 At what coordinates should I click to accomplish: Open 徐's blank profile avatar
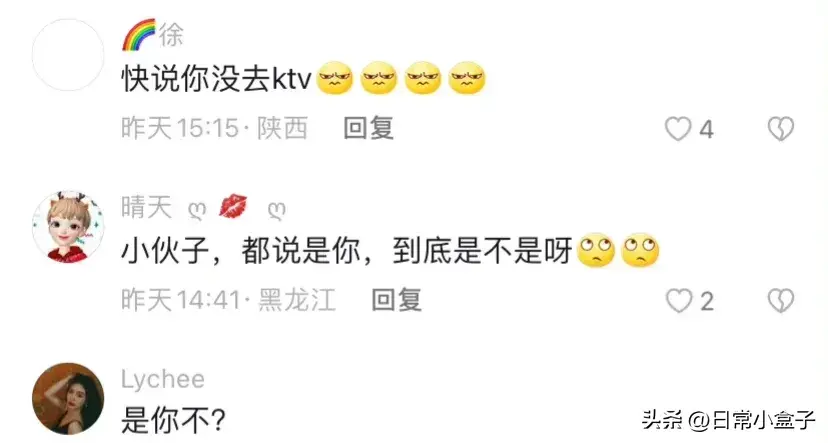[x=68, y=55]
